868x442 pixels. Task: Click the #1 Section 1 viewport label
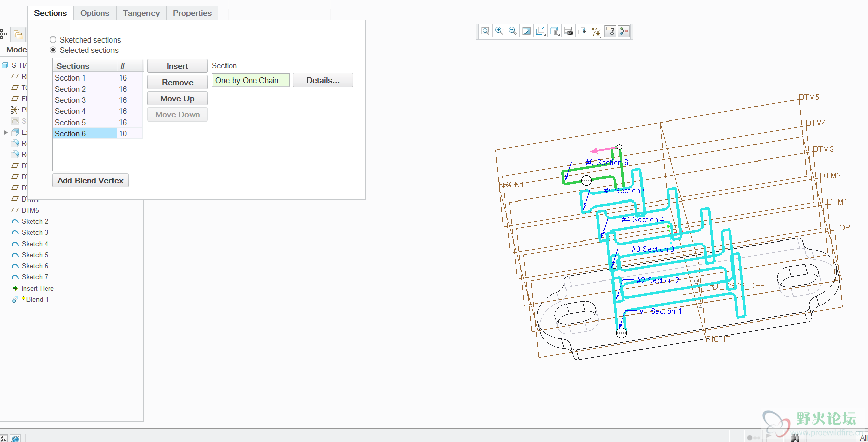(x=660, y=311)
